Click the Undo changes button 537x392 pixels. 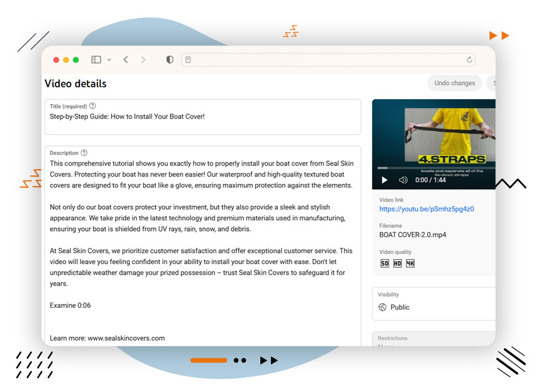point(454,82)
